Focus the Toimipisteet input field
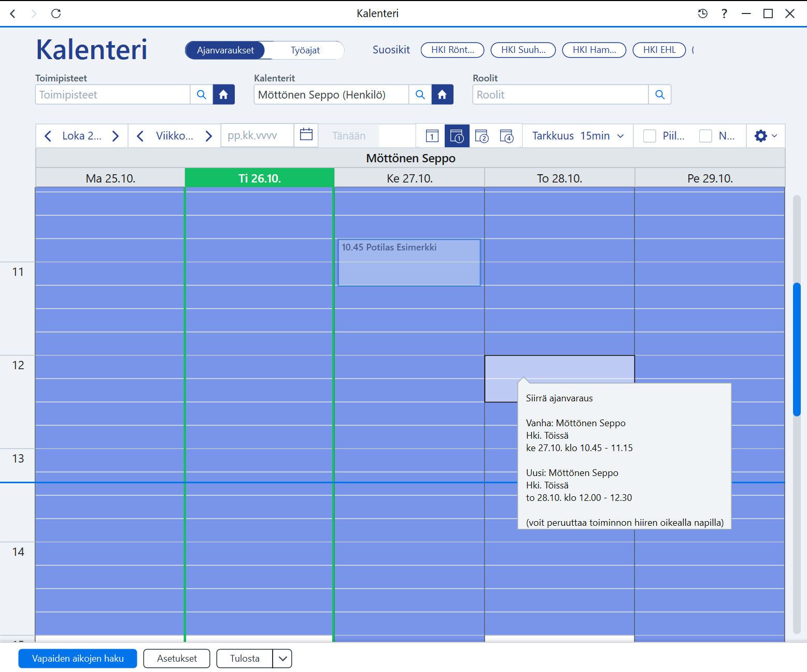Image resolution: width=807 pixels, height=672 pixels. tap(112, 94)
